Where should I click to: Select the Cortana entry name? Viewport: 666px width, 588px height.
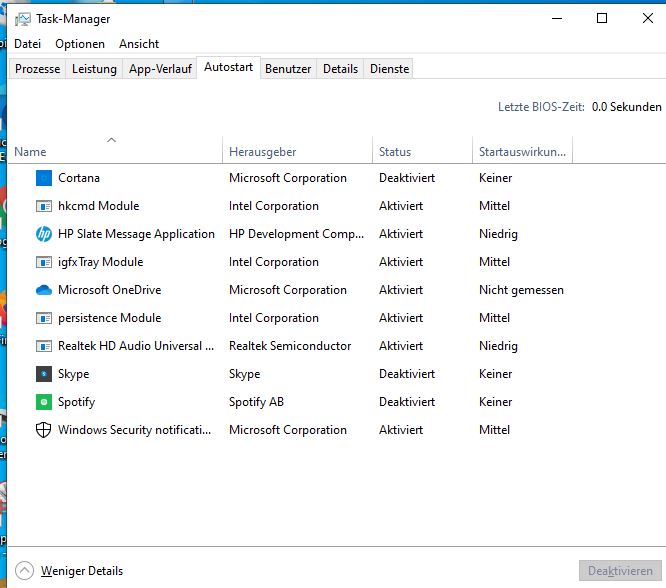(x=79, y=178)
